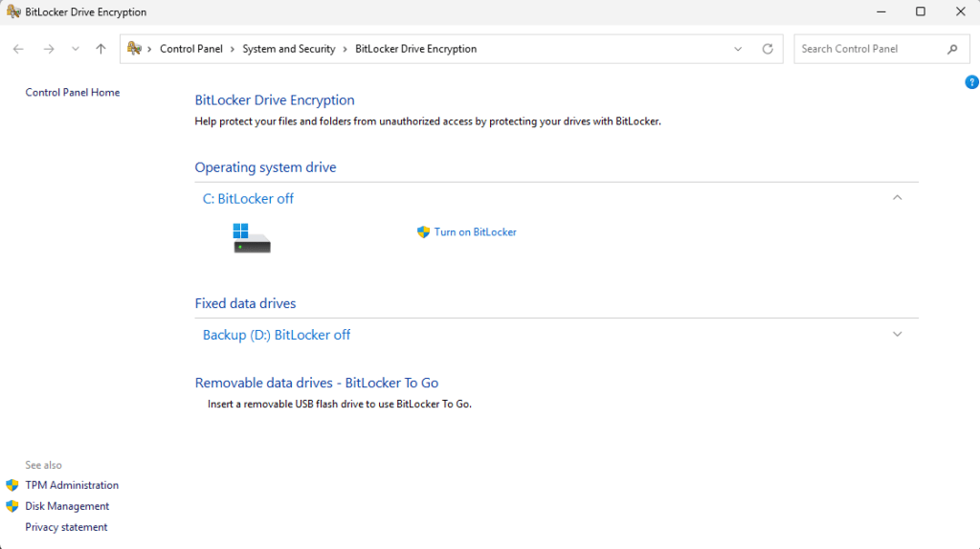Open recent locations chevron beside forward arrow
Viewport: 980px width, 549px height.
75,49
